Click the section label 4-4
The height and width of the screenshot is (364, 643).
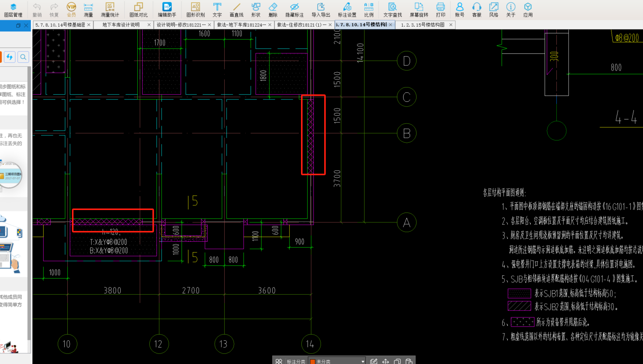pyautogui.click(x=626, y=117)
